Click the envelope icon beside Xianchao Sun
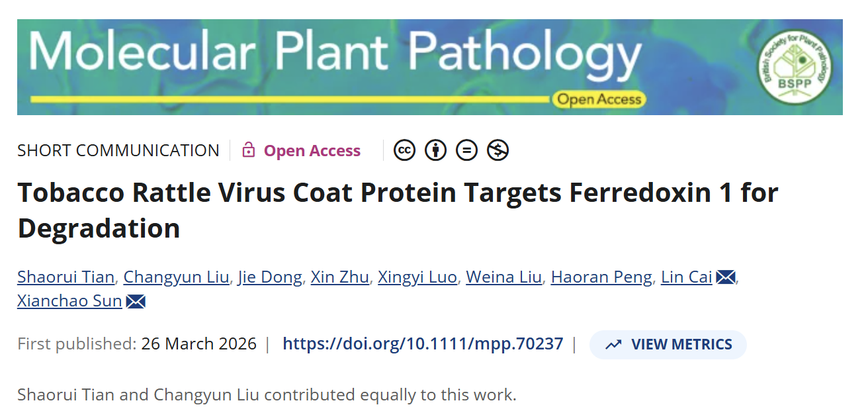868x411 pixels. [136, 301]
